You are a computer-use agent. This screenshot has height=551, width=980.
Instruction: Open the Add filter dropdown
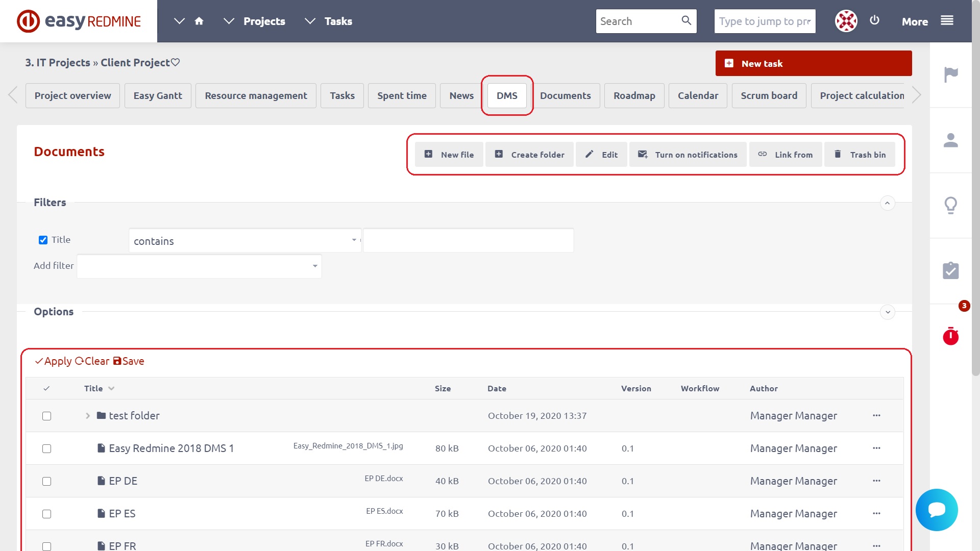(x=199, y=266)
